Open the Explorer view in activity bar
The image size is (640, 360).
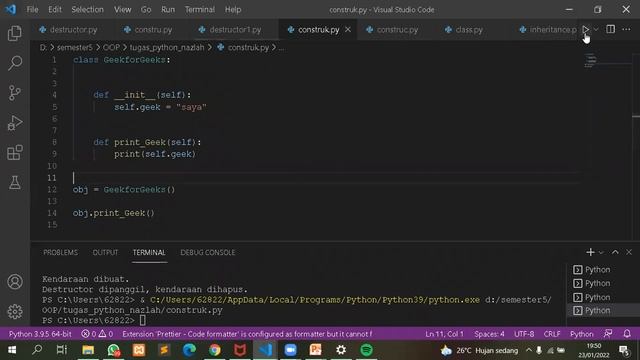(x=15, y=33)
